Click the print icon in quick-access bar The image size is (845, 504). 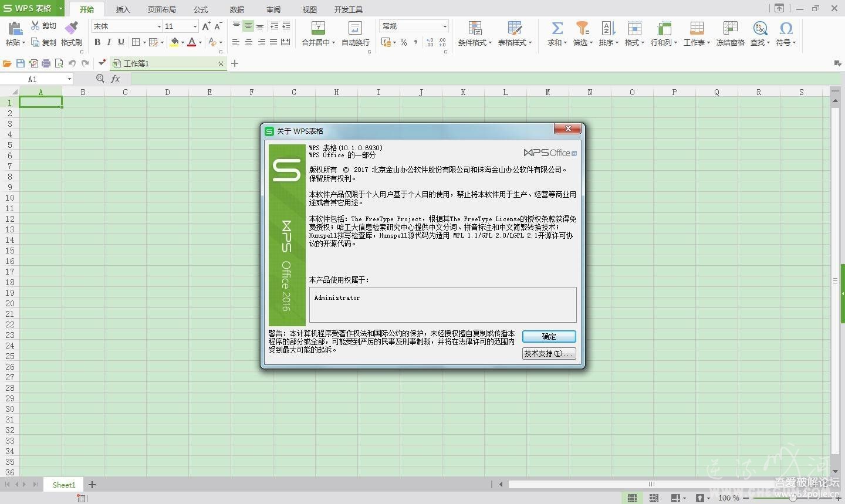(x=46, y=63)
